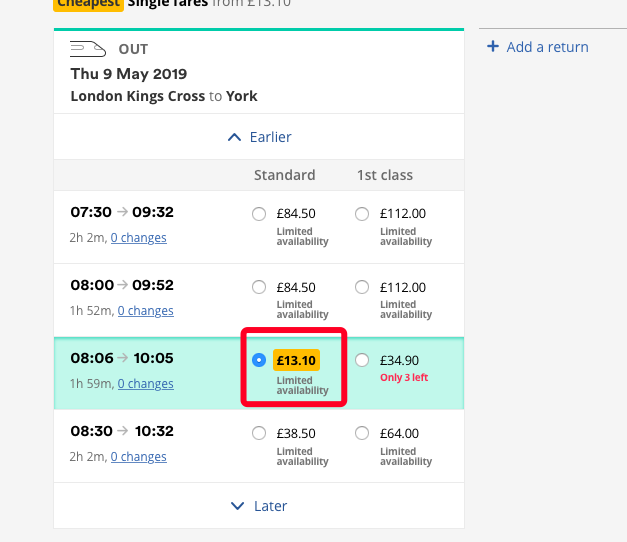The image size is (627, 542).
Task: Open 0 changes link for 08:06 train
Action: point(145,384)
